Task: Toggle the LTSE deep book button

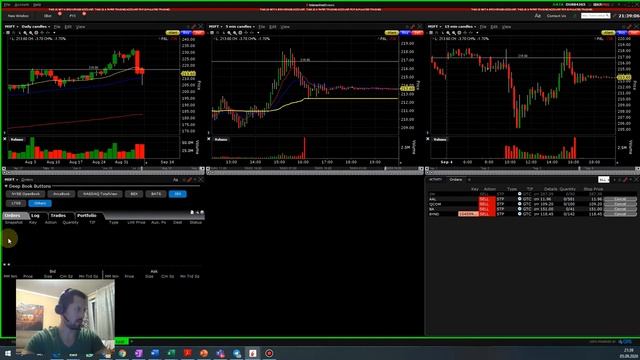Action: coord(16,203)
